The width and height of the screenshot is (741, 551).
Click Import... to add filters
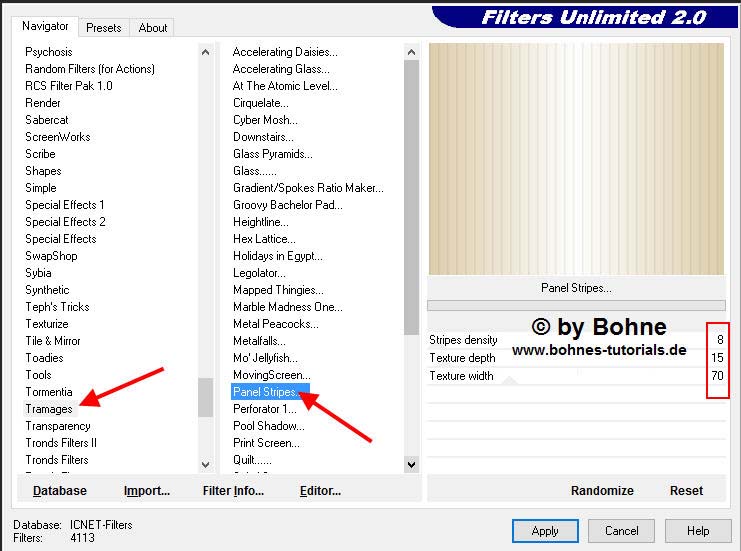(x=147, y=491)
